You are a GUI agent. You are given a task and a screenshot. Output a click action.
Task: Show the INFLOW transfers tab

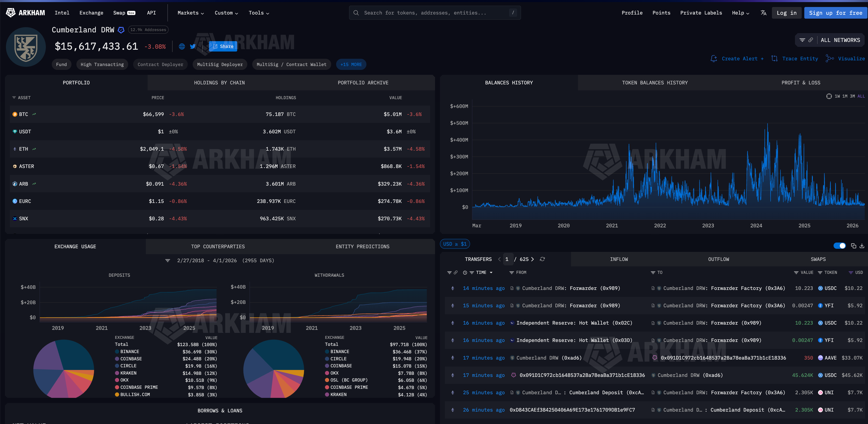[x=619, y=259]
